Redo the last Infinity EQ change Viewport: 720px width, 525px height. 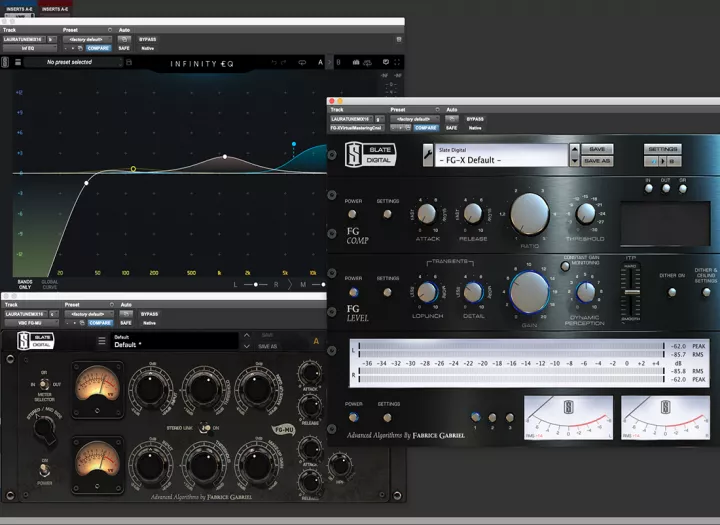pyautogui.click(x=284, y=62)
